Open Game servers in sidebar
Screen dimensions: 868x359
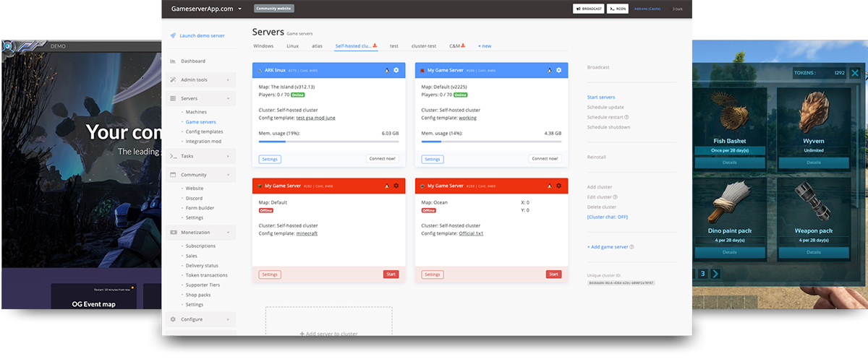click(200, 122)
